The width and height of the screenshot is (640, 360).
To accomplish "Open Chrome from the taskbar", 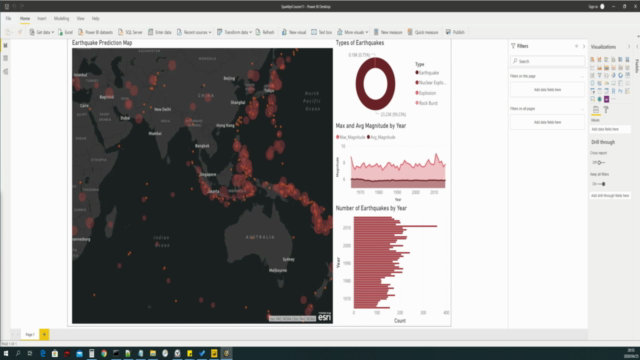I will 104,353.
